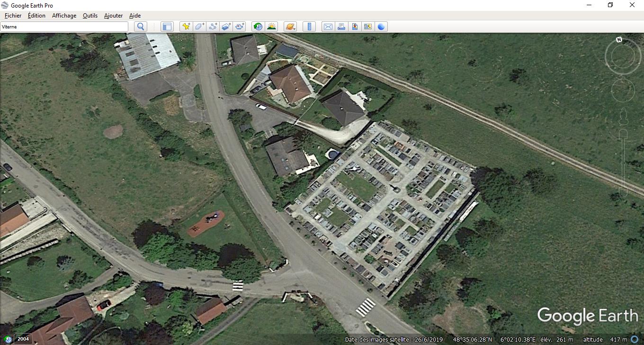Open the Outils menu
The image size is (644, 345).
pos(90,16)
